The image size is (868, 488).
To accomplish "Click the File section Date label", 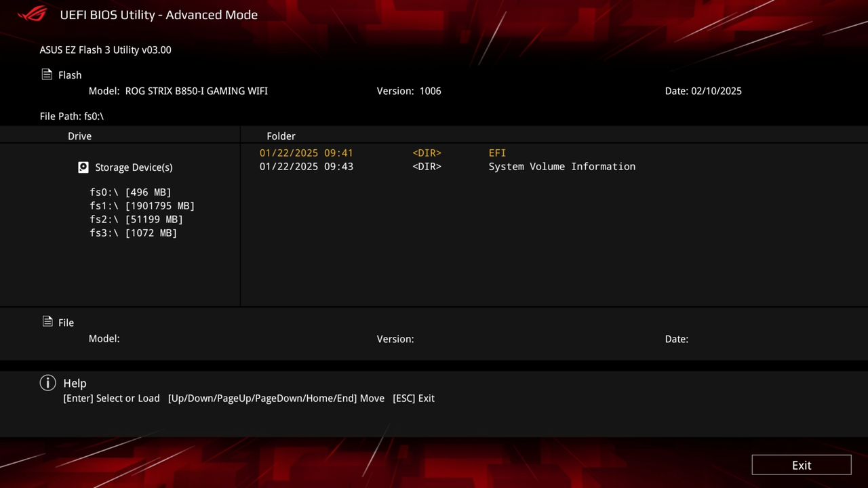I will point(677,339).
